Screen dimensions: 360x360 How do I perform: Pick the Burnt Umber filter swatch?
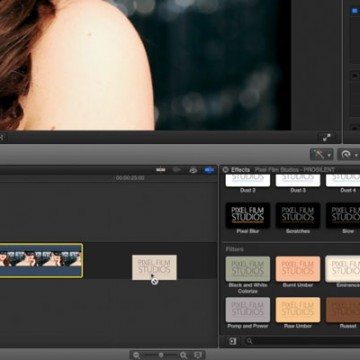pos(298,269)
